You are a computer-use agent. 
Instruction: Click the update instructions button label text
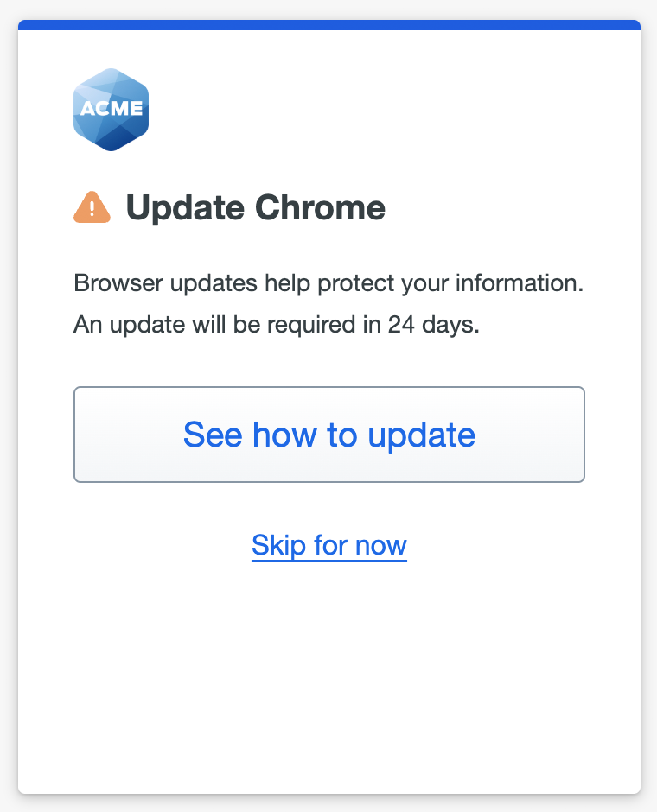328,435
